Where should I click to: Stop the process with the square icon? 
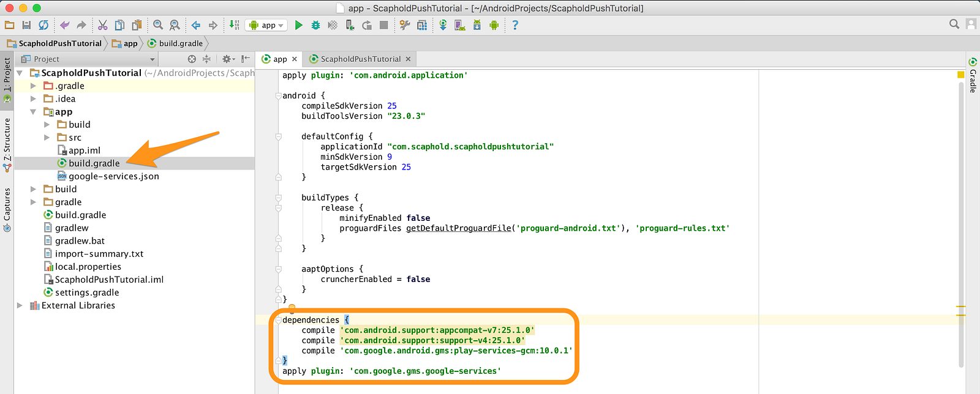point(384,25)
